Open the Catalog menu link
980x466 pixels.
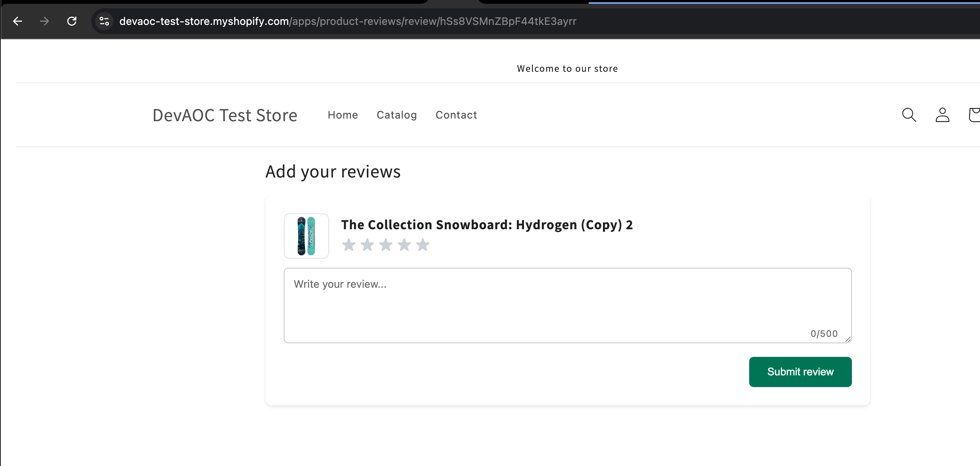pyautogui.click(x=396, y=115)
